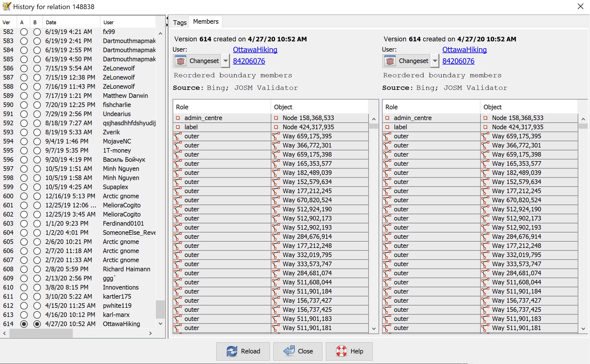590x364 pixels.
Task: Select radio A for version 613
Action: (24, 315)
